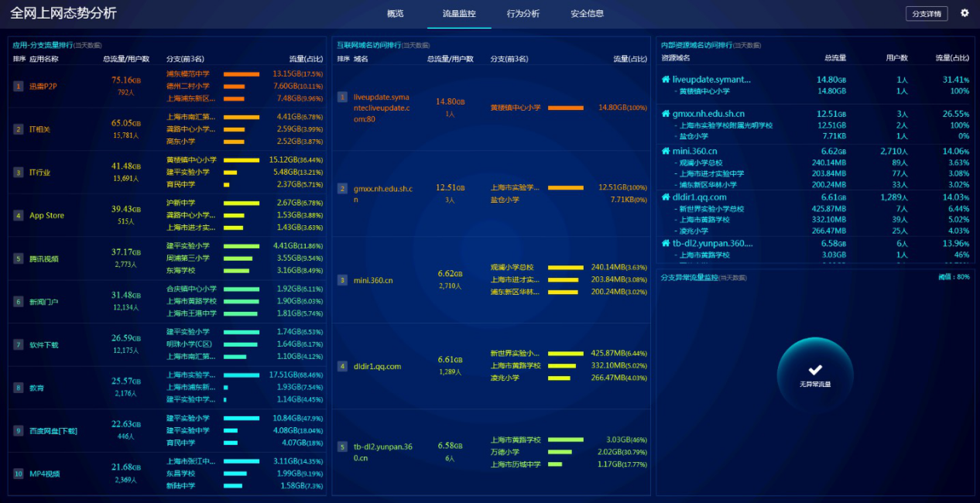The width and height of the screenshot is (980, 503).
Task: Switch to the 行为分析 tab
Action: click(x=523, y=14)
